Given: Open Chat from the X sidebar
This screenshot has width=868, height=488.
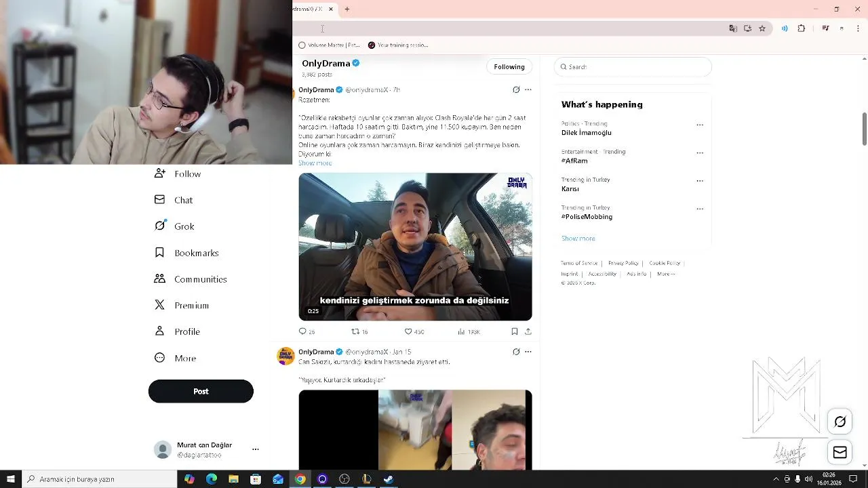Looking at the screenshot, I should coord(174,200).
